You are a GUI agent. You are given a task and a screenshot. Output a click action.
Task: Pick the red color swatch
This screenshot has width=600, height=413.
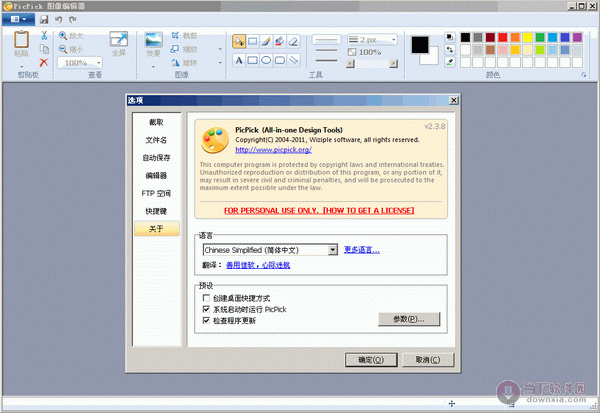[x=502, y=37]
